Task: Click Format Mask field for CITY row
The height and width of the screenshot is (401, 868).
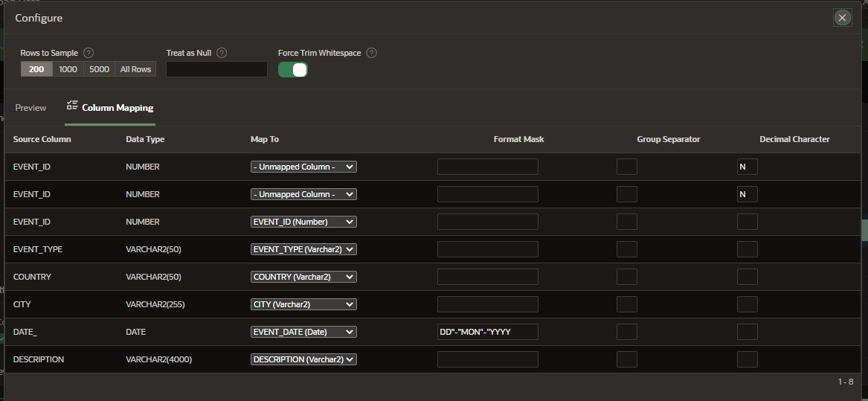Action: (x=488, y=304)
